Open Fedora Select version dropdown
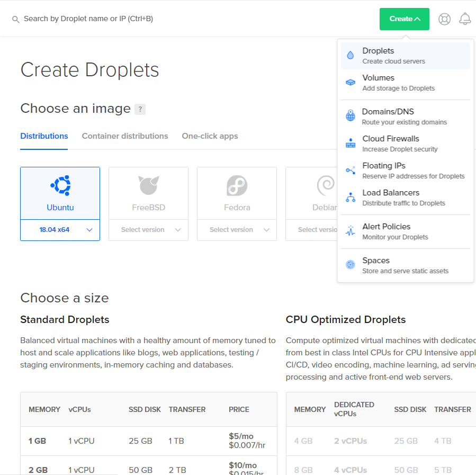Screen dimensions: 476x475 pyautogui.click(x=237, y=230)
